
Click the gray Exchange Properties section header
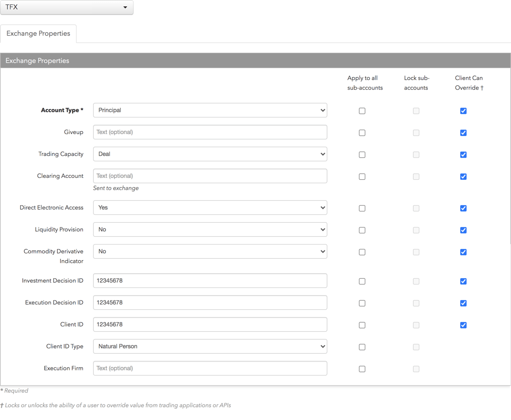(x=255, y=60)
